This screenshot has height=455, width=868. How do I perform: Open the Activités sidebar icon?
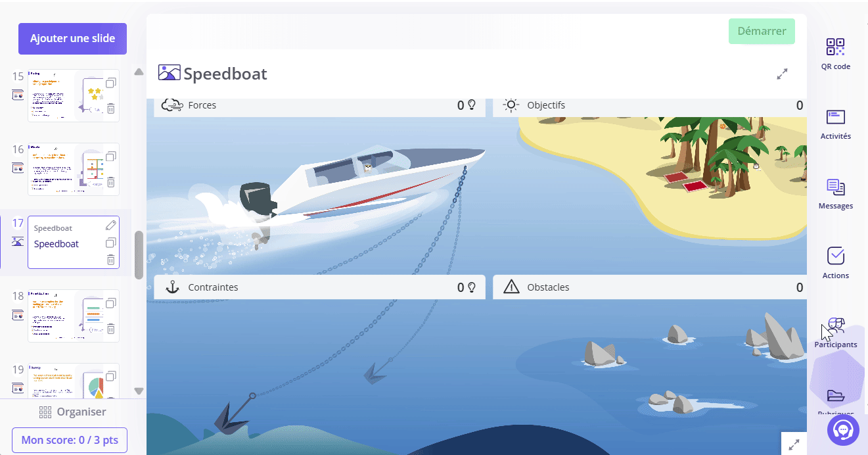835,117
